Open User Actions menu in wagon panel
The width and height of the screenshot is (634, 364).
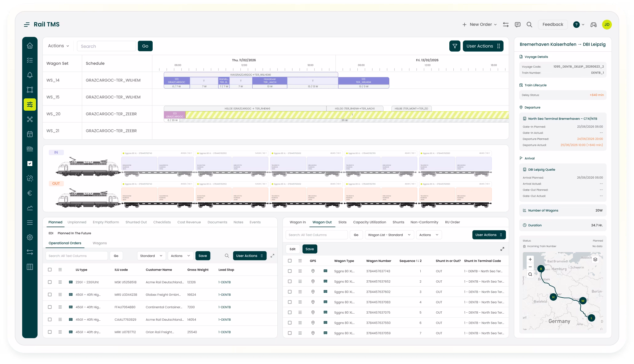(489, 235)
